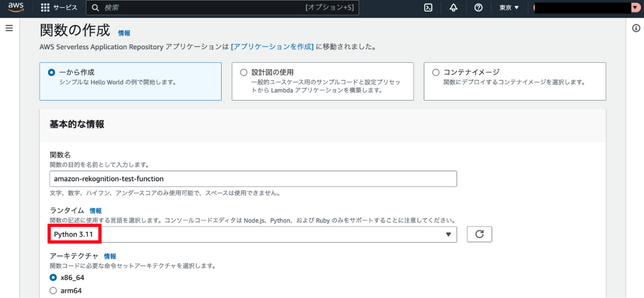The width and height of the screenshot is (644, 298).
Task: Click the サービス menu label
Action: 65,8
